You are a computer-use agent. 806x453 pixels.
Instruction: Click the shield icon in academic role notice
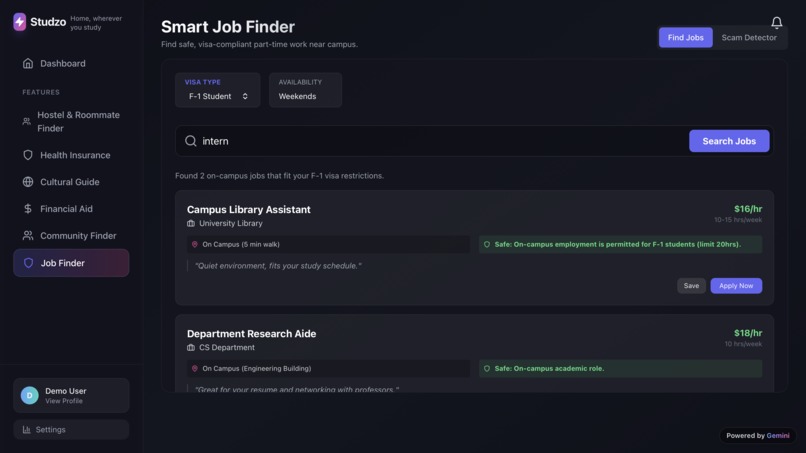[x=487, y=368]
